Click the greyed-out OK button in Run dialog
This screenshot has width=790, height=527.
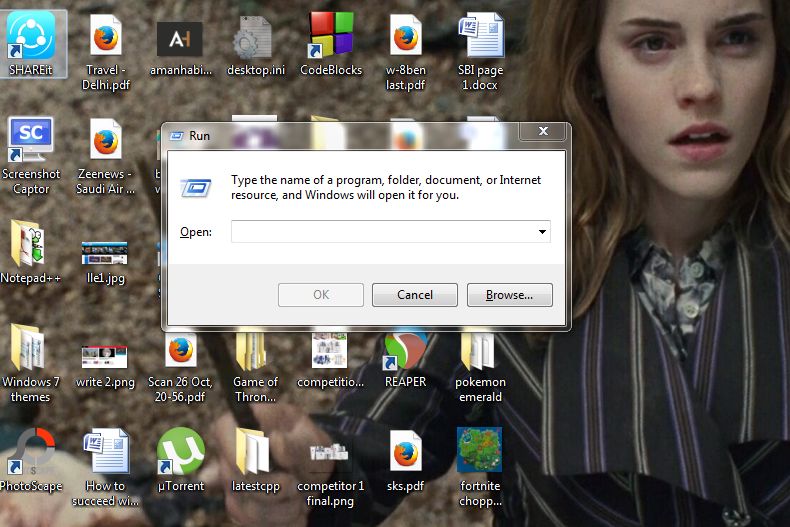tap(320, 295)
